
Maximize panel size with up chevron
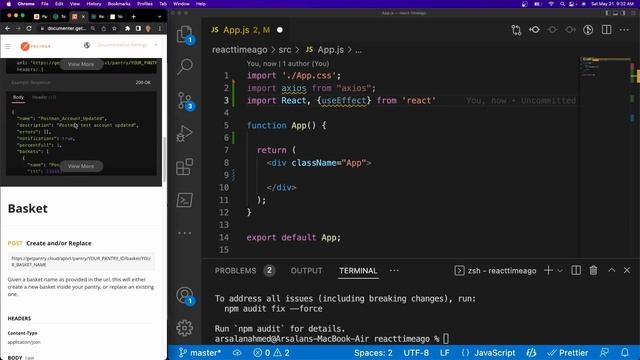(611, 270)
